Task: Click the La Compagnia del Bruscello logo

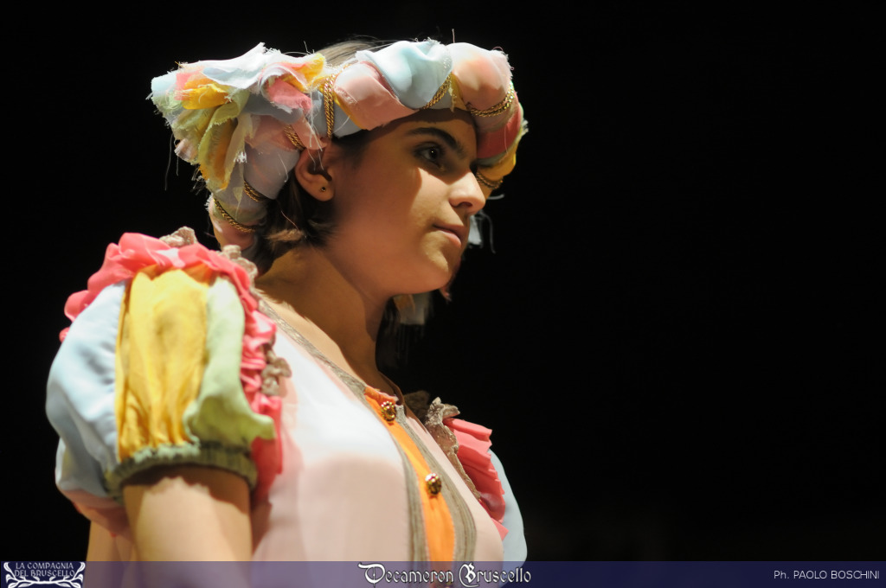Action: click(44, 574)
